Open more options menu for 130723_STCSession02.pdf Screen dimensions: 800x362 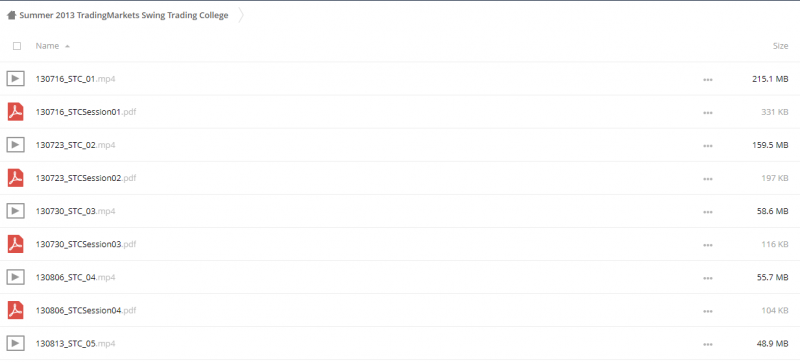point(708,179)
